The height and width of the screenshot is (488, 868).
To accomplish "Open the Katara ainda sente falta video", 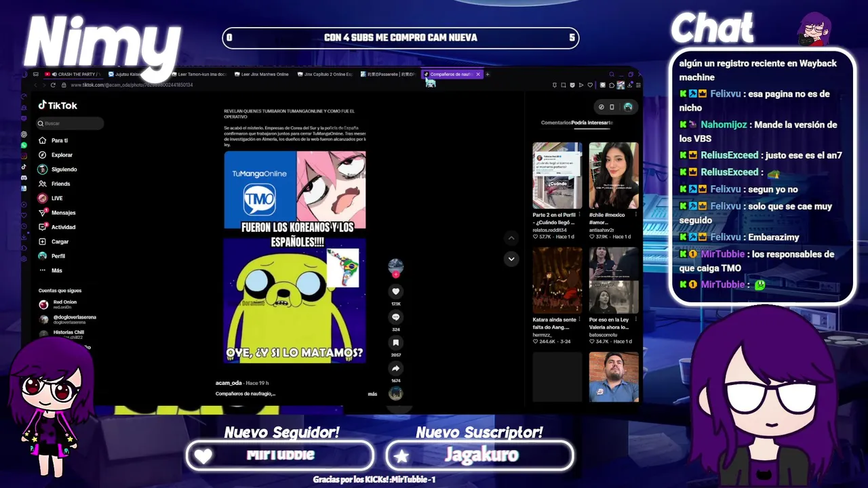I will click(x=557, y=280).
